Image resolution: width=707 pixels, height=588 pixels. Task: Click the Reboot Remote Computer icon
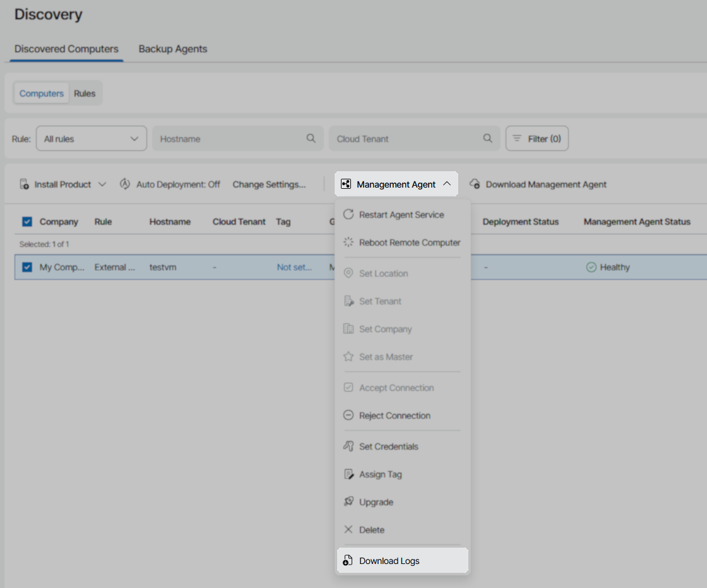pyautogui.click(x=348, y=242)
